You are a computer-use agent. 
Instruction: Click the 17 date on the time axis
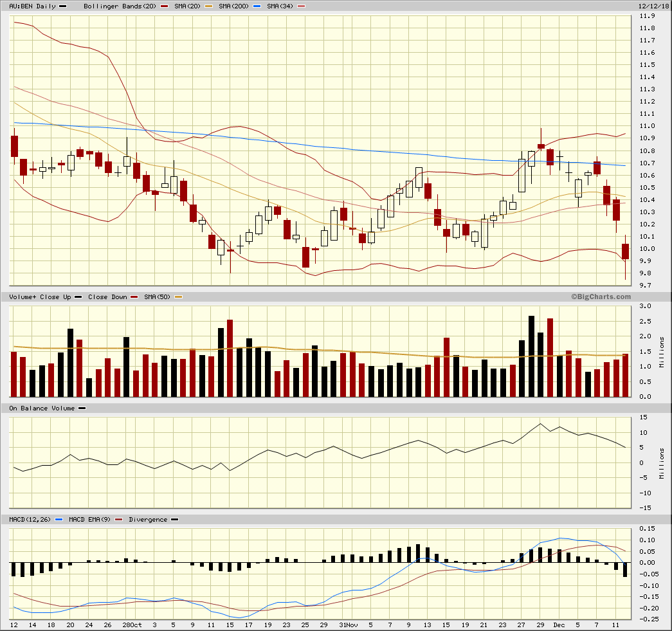click(x=249, y=625)
